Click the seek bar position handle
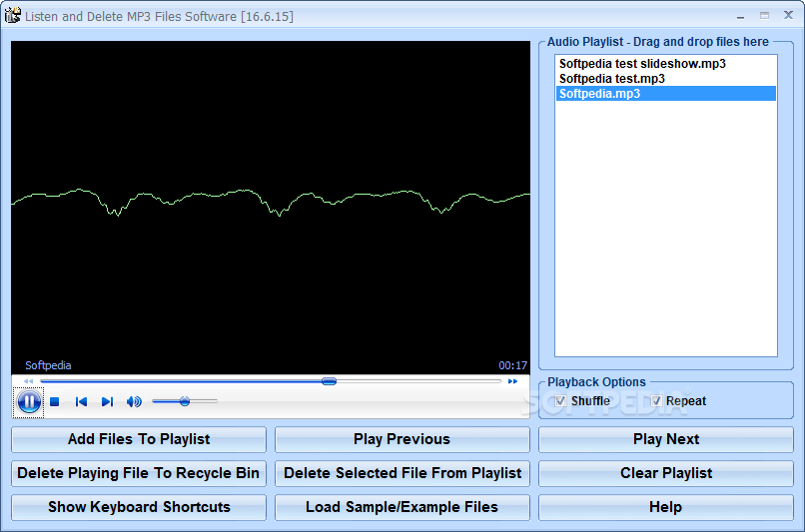This screenshot has width=805, height=532. pos(329,381)
